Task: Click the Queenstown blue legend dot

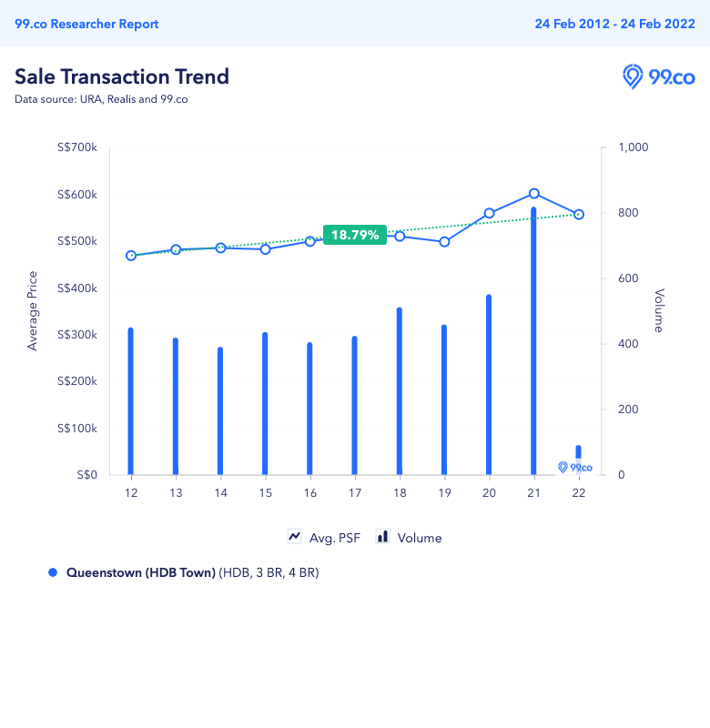Action: (x=53, y=572)
